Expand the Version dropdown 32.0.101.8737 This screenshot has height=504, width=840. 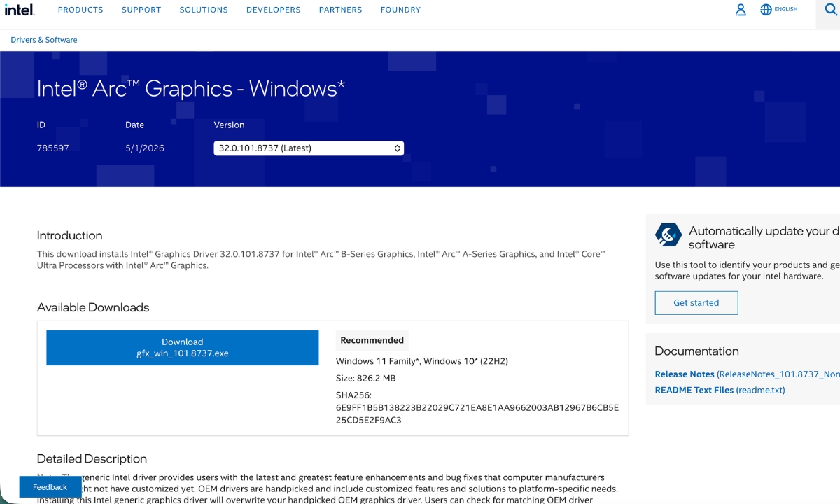tap(309, 148)
